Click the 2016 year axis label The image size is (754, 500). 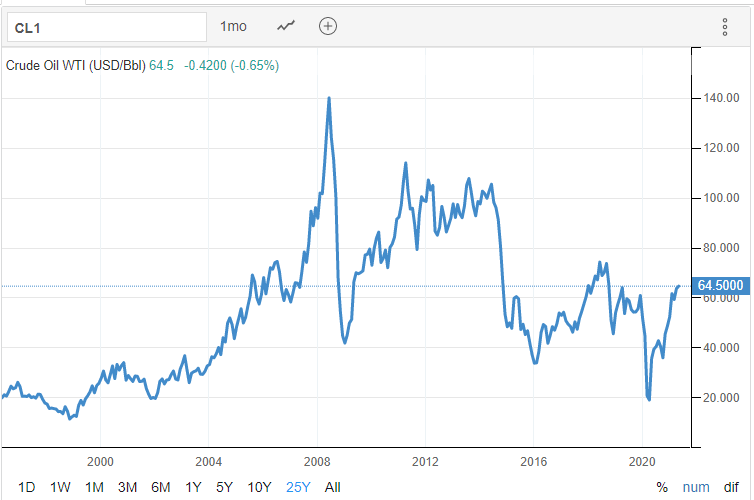[533, 462]
